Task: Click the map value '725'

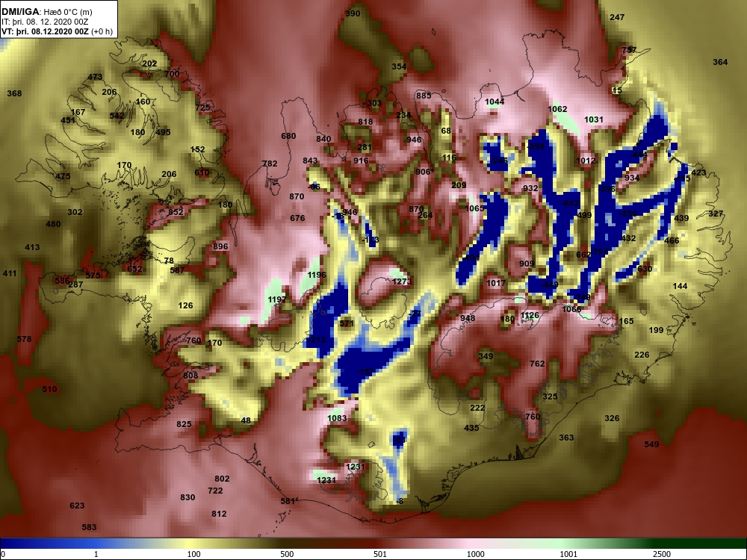Action: 203,108
